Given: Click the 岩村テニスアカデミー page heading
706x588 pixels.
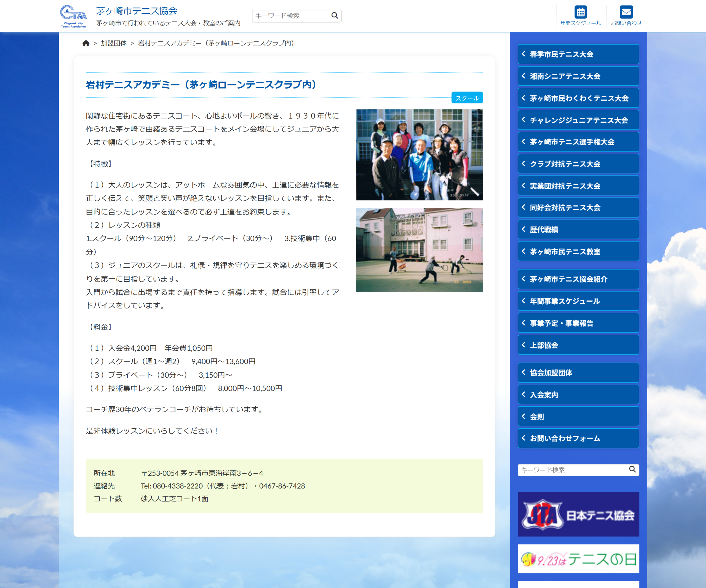Looking at the screenshot, I should (x=201, y=85).
